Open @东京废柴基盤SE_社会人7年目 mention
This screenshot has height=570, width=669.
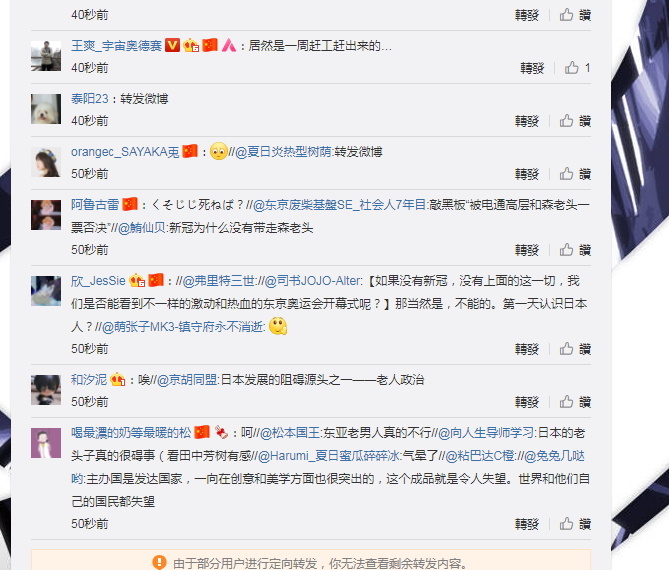coord(339,205)
